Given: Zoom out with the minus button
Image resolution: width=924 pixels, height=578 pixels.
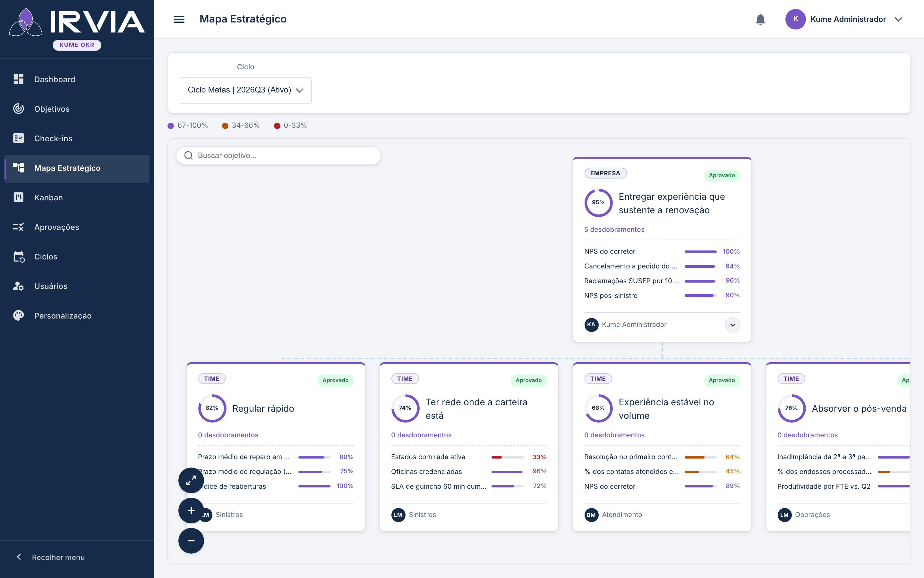Looking at the screenshot, I should click(x=191, y=541).
